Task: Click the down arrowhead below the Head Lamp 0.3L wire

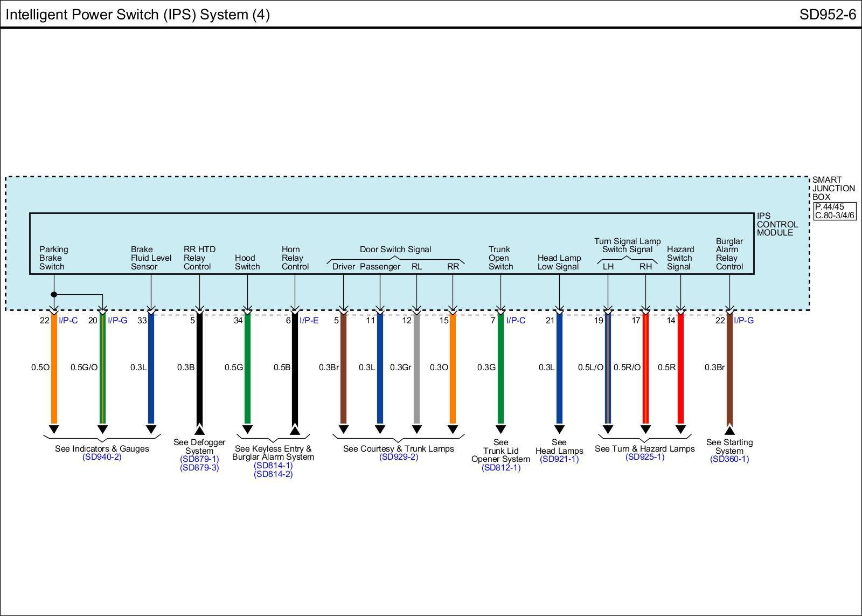Action: [x=559, y=429]
